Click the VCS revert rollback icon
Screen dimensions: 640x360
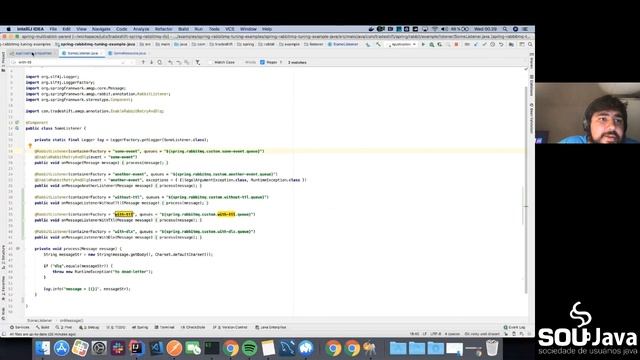[501, 44]
